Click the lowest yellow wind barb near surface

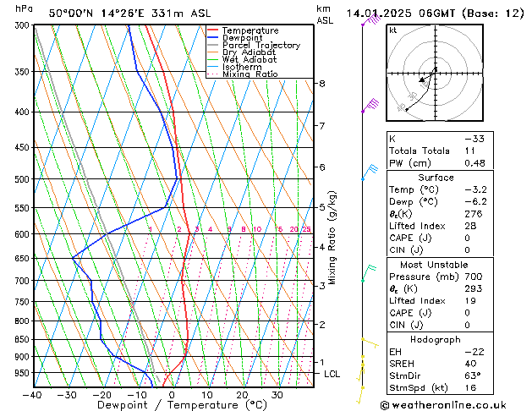click(360, 396)
